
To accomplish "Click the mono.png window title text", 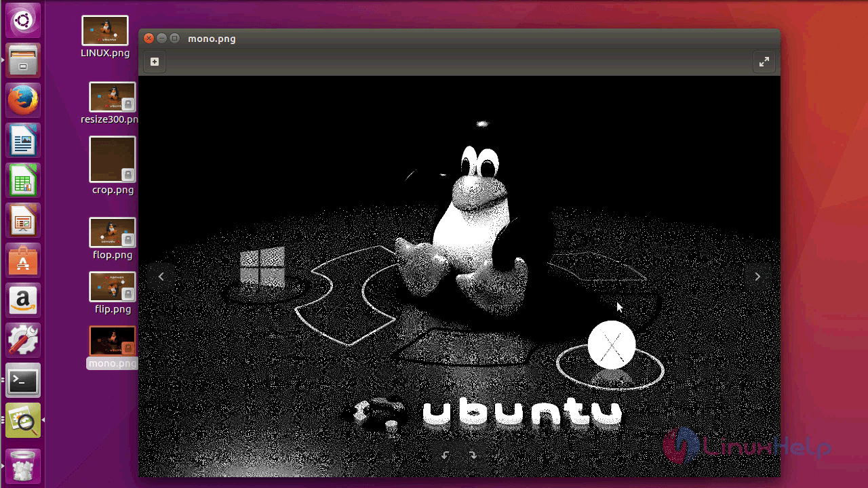I will (x=212, y=39).
